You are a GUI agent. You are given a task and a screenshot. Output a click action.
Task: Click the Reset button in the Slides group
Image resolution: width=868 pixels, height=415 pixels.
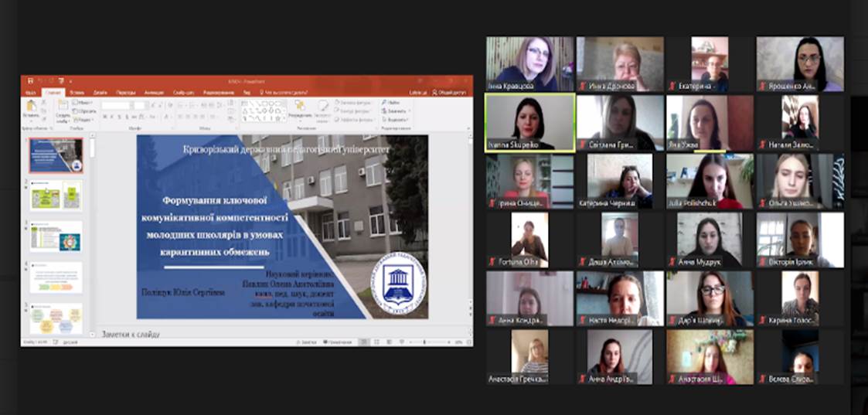(83, 111)
